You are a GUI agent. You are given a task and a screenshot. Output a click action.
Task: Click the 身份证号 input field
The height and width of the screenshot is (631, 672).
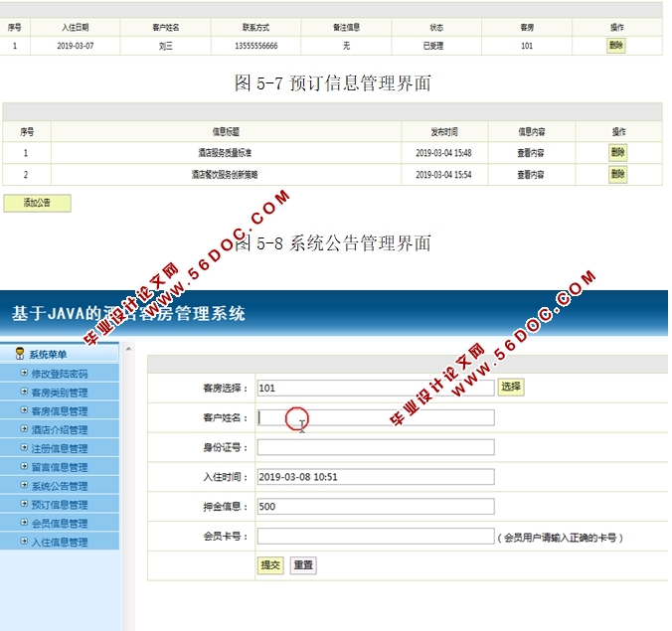pyautogui.click(x=376, y=447)
